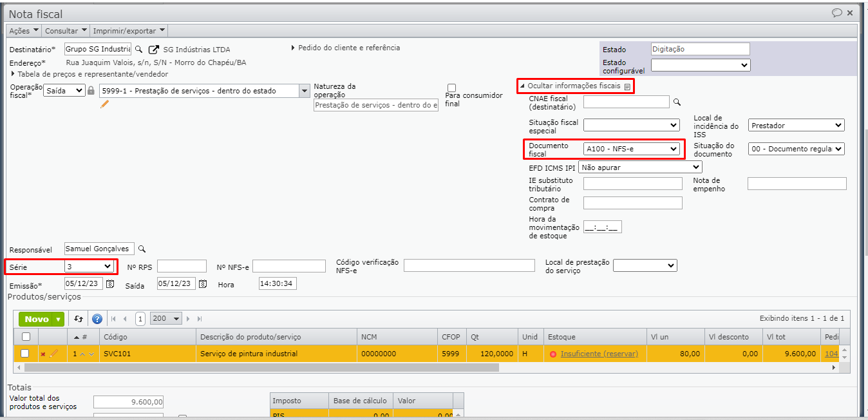The width and height of the screenshot is (868, 420).
Task: Open the Saída date calendar picker
Action: (203, 283)
